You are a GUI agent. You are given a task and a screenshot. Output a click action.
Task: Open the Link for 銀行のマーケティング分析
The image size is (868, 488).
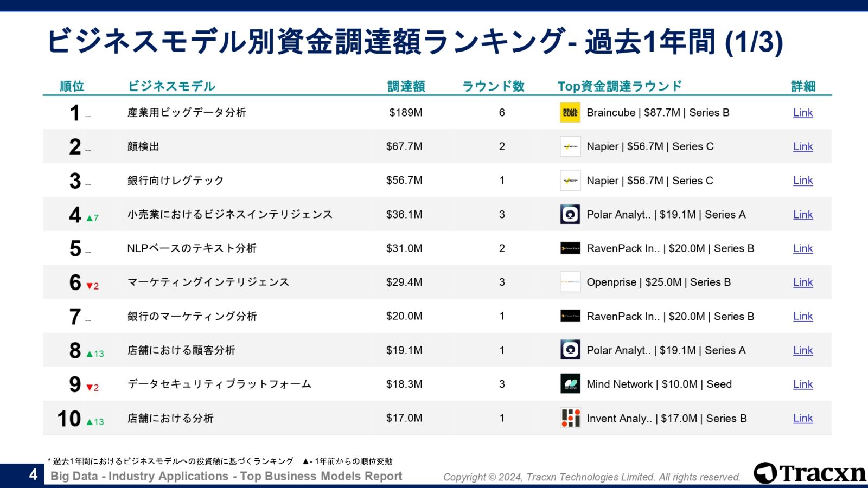point(803,316)
